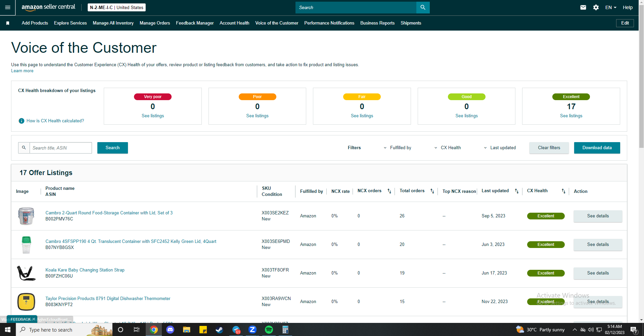Open File Explorer from the taskbar
Image resolution: width=644 pixels, height=336 pixels.
187,330
